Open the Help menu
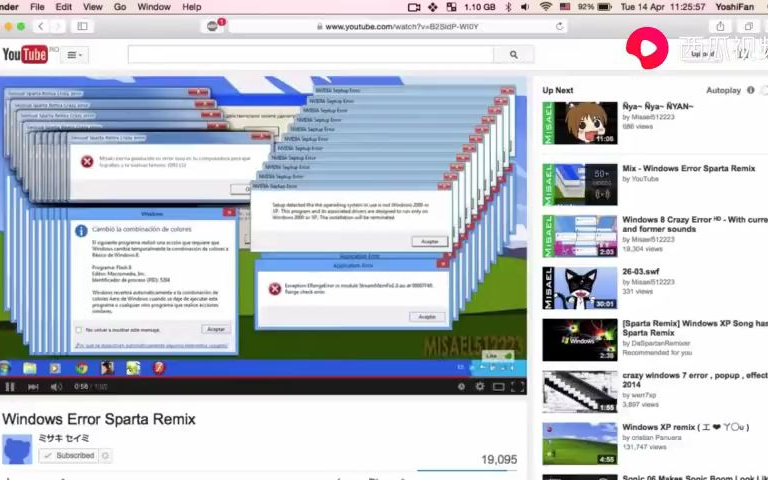 [x=192, y=7]
